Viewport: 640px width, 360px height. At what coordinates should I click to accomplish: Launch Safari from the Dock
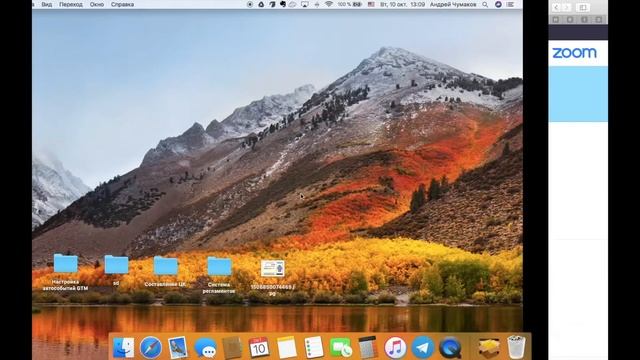[151, 348]
